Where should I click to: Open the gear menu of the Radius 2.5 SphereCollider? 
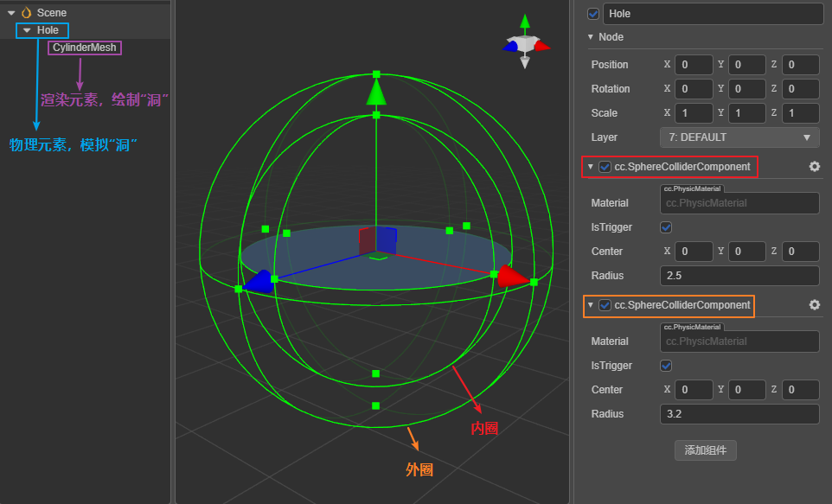tap(815, 167)
